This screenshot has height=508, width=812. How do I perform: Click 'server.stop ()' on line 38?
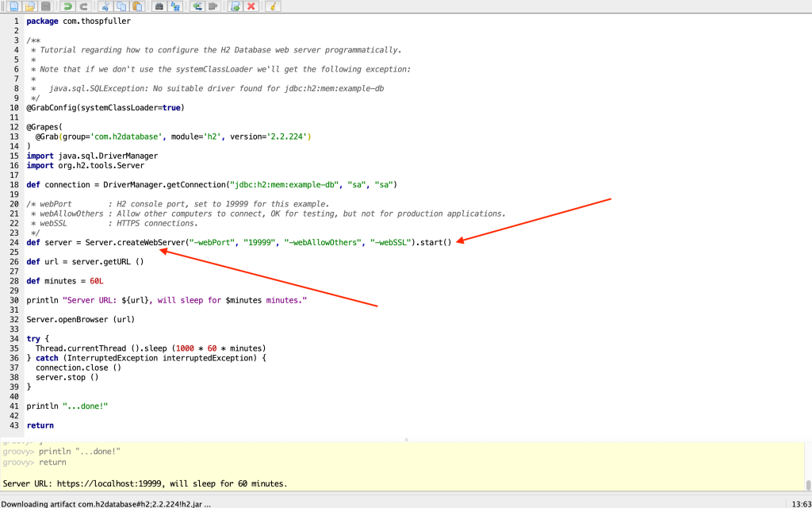[67, 377]
